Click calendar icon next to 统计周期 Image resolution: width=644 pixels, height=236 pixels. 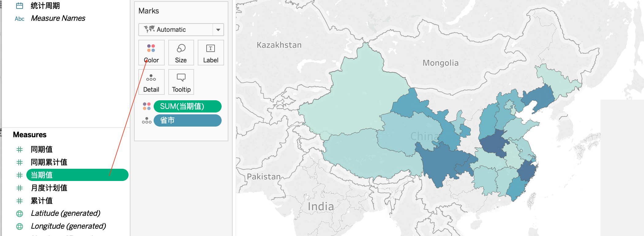tap(20, 6)
